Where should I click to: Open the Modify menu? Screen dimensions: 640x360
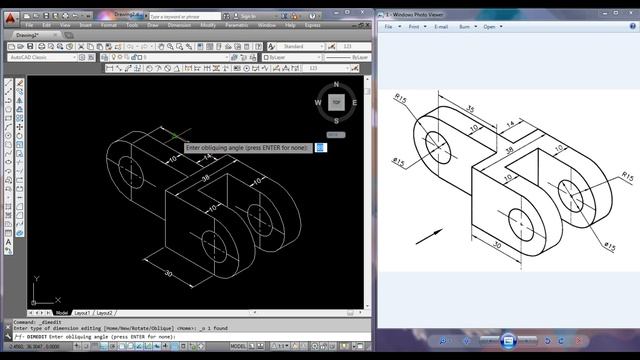208,25
